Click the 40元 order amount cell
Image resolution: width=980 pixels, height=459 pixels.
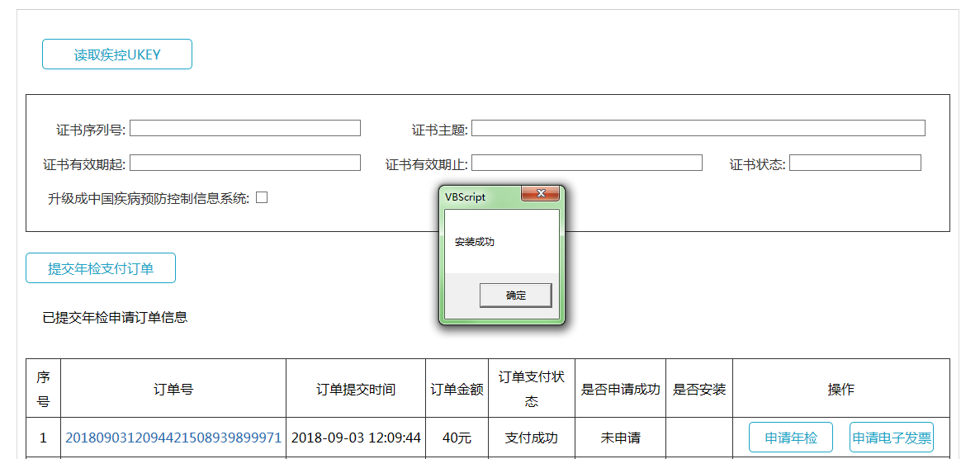point(457,438)
